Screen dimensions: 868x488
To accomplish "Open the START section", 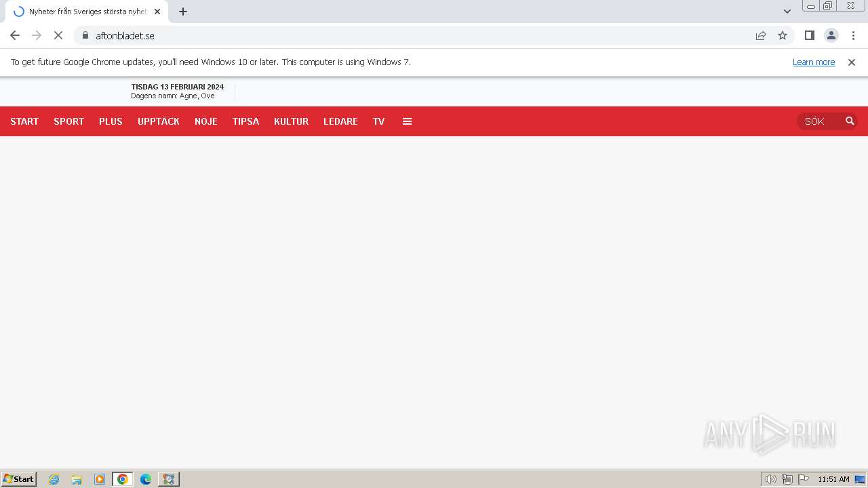I will tap(24, 121).
